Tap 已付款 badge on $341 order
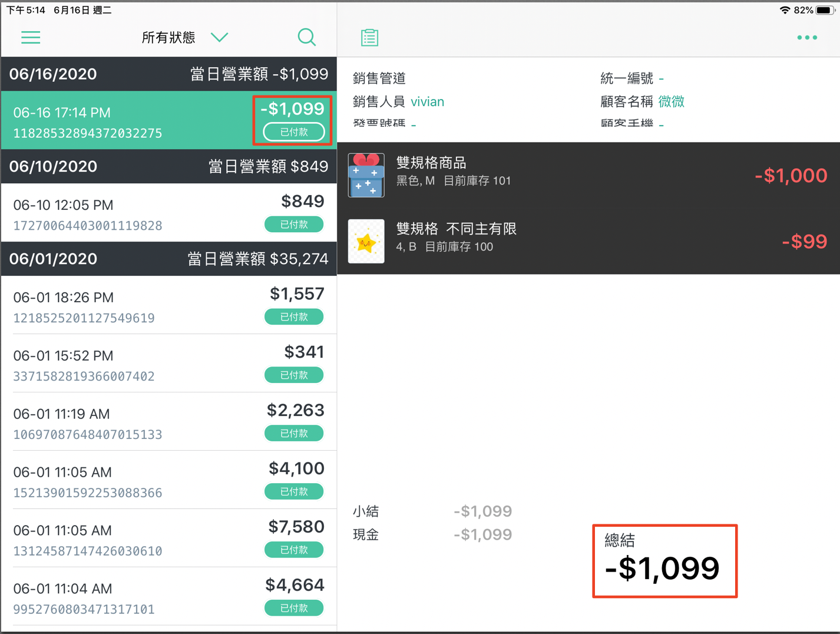The height and width of the screenshot is (634, 840). [294, 375]
